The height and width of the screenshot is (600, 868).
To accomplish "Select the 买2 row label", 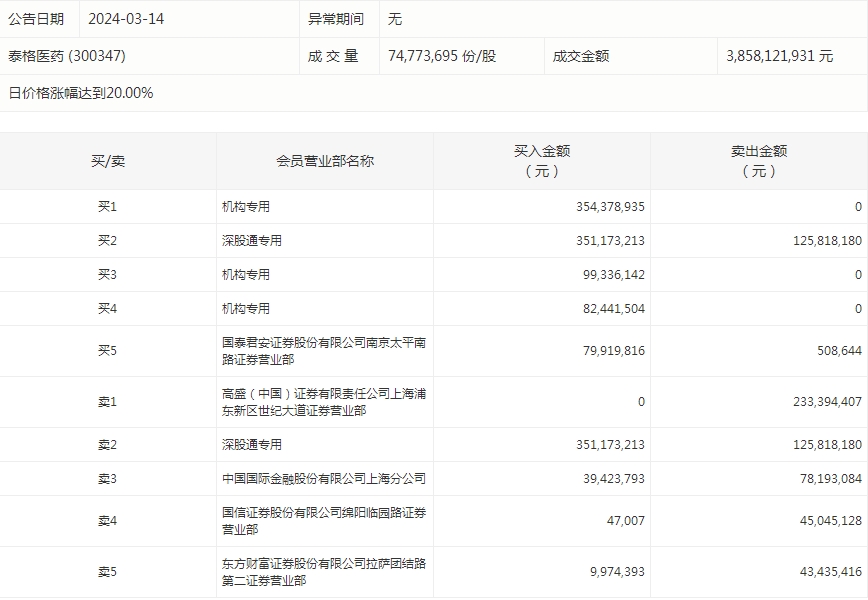I will [x=107, y=240].
